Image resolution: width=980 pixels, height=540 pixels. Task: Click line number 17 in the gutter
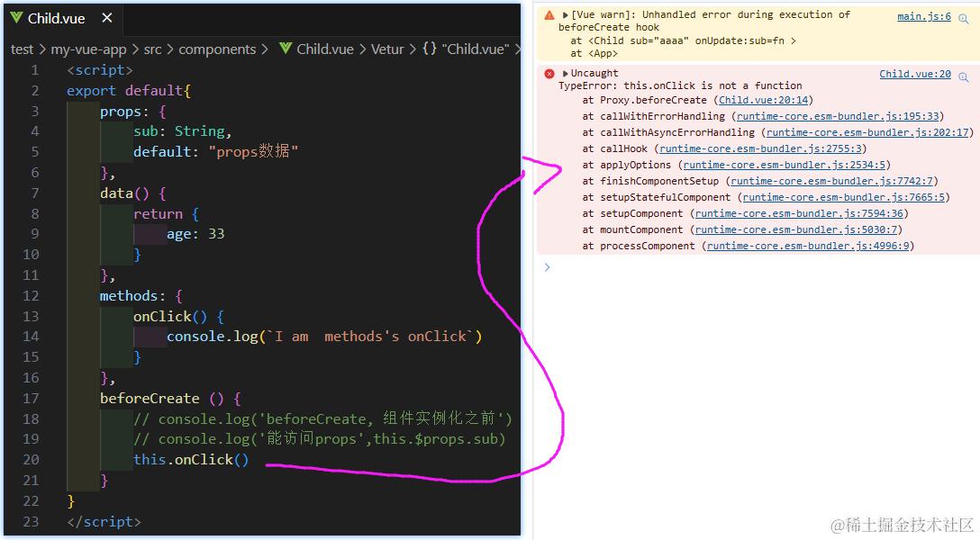click(x=31, y=399)
